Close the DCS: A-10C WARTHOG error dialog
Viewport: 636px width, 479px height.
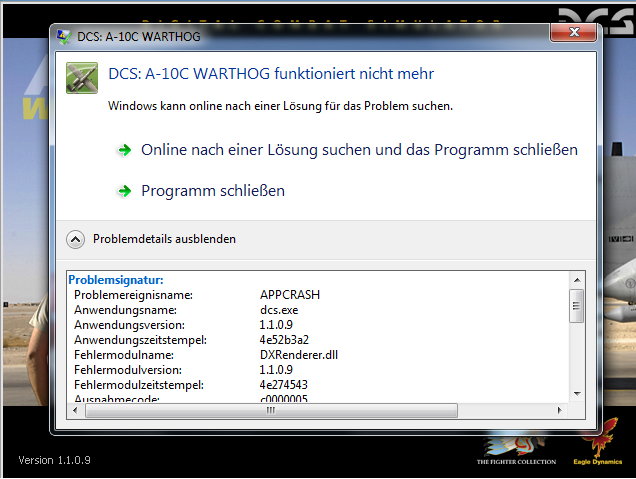(x=573, y=32)
